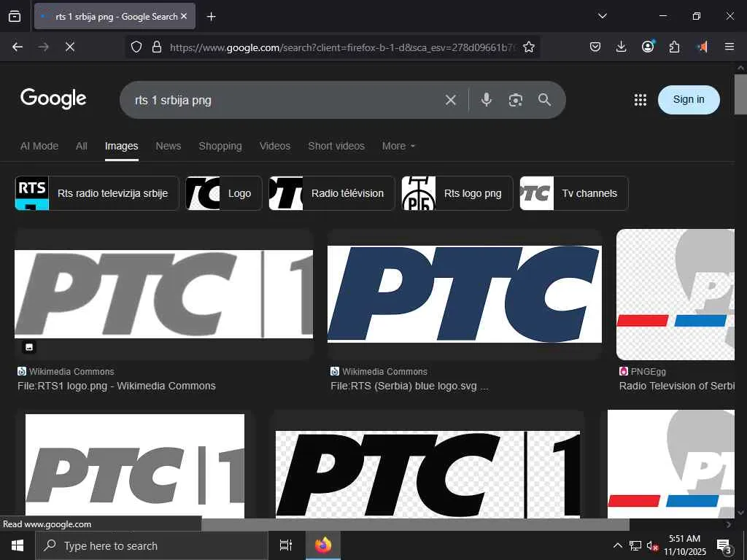Click the search query input field

pos(286,100)
